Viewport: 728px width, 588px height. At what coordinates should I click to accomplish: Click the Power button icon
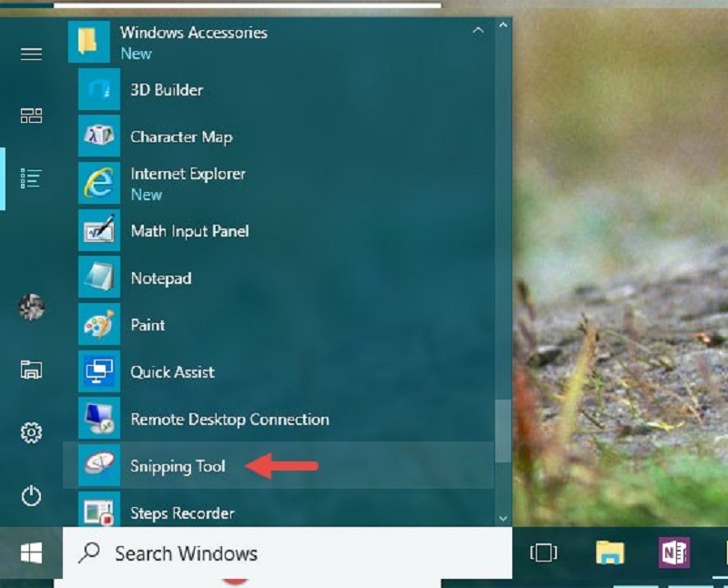click(x=31, y=495)
